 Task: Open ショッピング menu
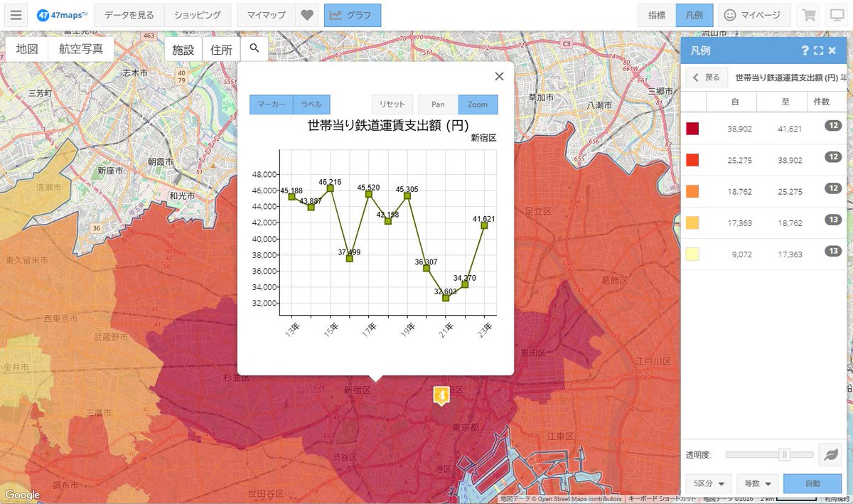[x=197, y=15]
